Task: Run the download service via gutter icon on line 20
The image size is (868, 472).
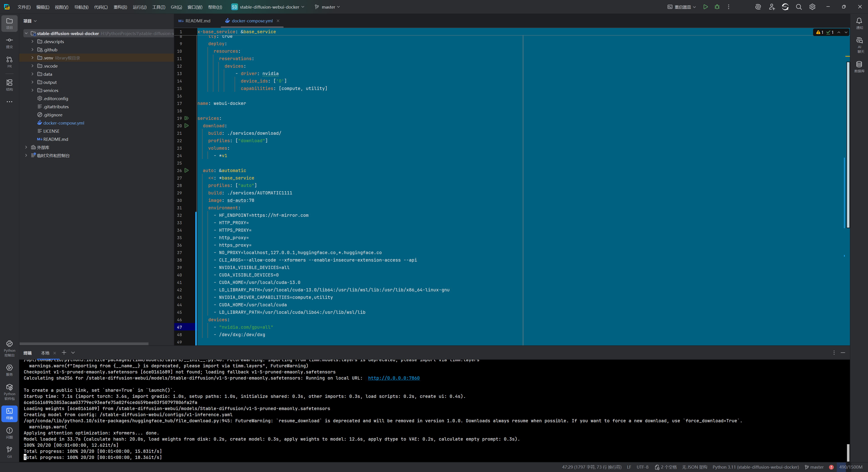Action: coord(187,126)
